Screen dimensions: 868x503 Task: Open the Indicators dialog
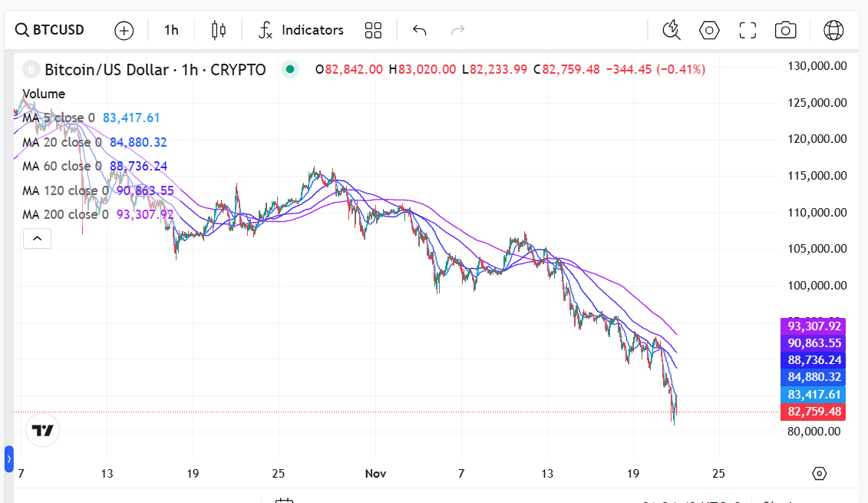[x=301, y=30]
